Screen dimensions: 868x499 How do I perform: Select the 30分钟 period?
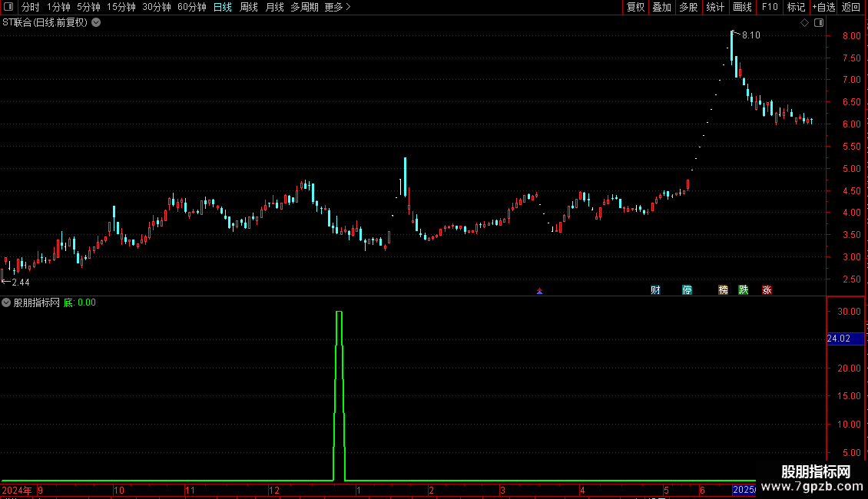pos(157,7)
